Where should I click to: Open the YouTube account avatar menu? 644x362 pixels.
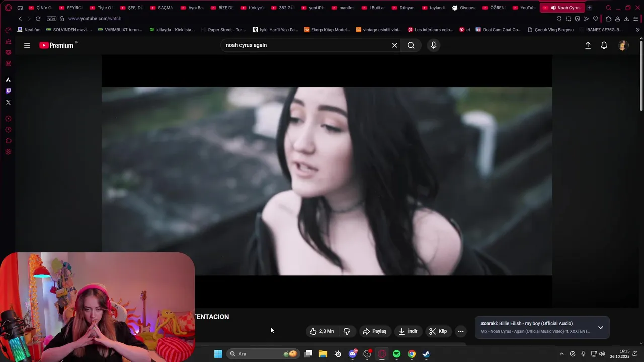(x=623, y=45)
